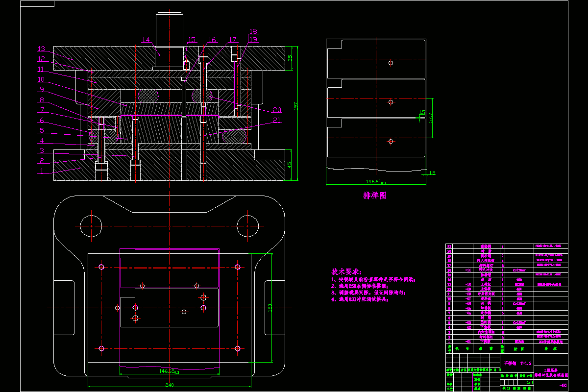Viewport: 588px width, 392px height.
Task: Click the 技术要求 heading text
Action: [x=346, y=271]
